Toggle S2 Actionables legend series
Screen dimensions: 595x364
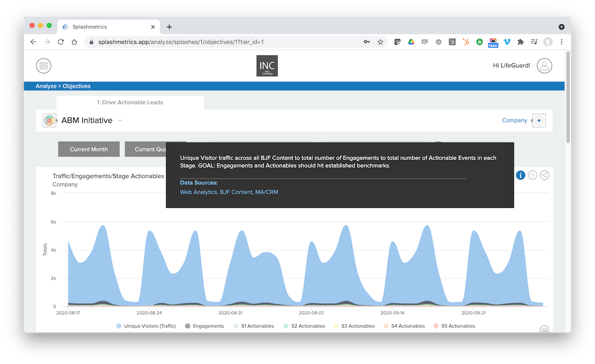[x=304, y=326]
